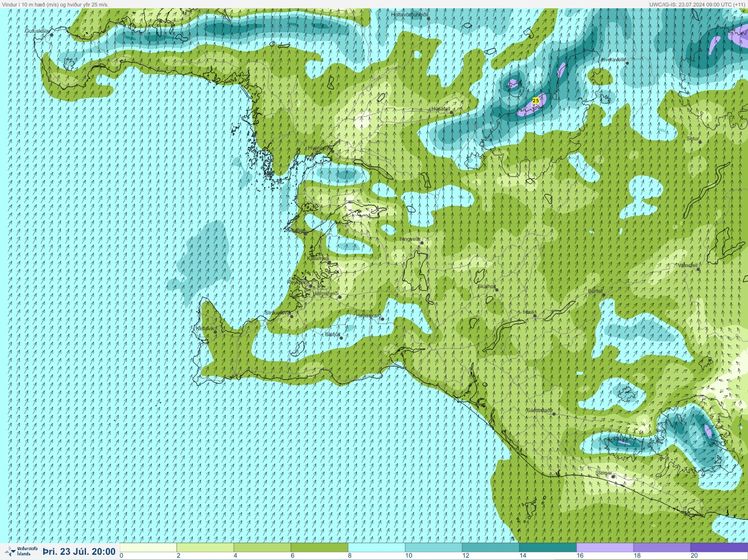The height and width of the screenshot is (560, 748).
Task: Click the yellow 25 m/s gust marker
Action: [536, 101]
